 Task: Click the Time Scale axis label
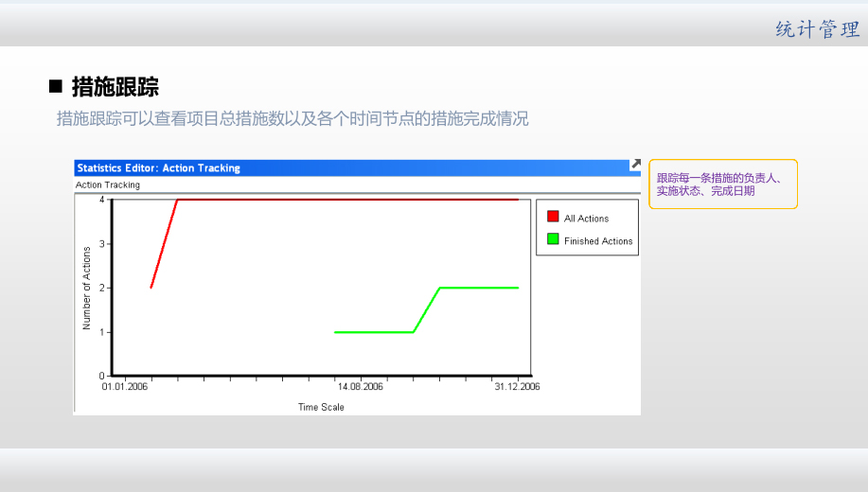(321, 407)
